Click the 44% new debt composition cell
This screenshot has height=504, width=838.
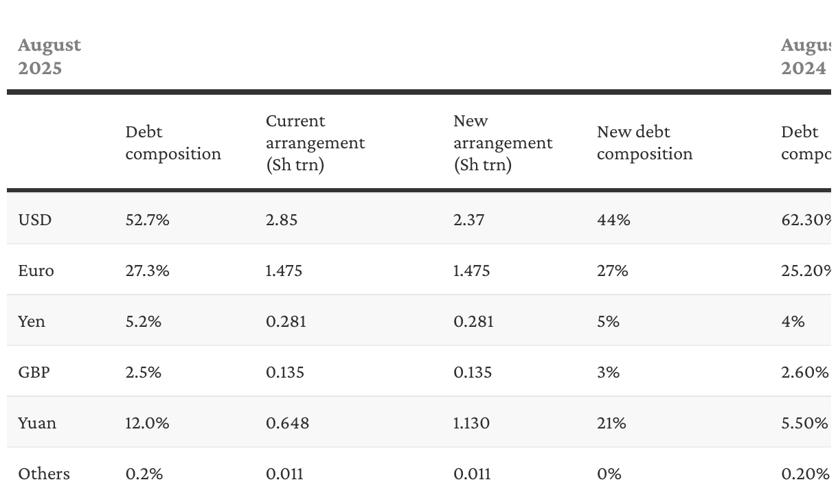(x=613, y=220)
